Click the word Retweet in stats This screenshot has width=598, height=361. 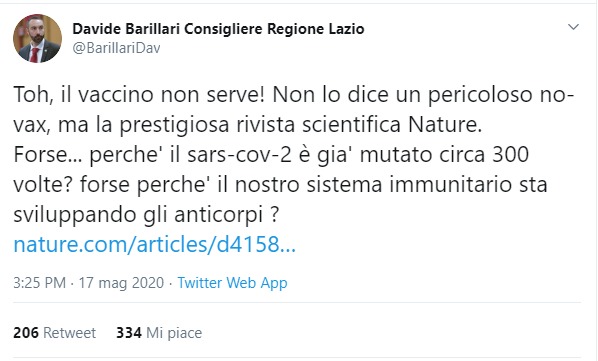click(x=69, y=333)
